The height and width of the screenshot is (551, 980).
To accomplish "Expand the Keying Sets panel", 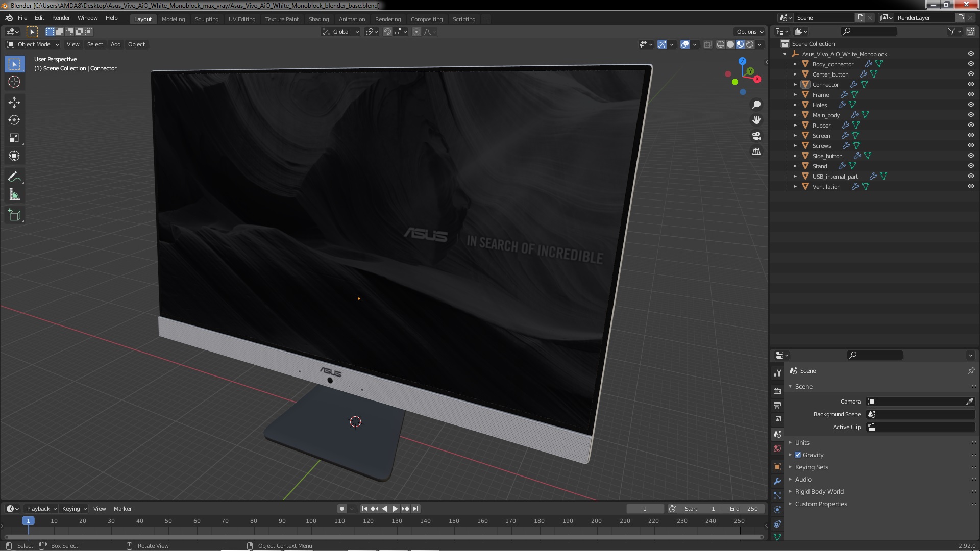I will point(811,467).
